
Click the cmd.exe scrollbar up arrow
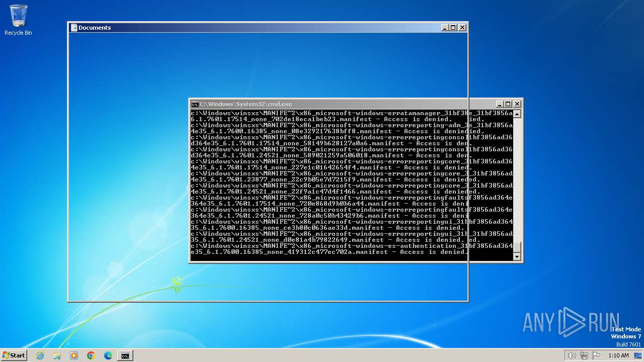point(517,114)
